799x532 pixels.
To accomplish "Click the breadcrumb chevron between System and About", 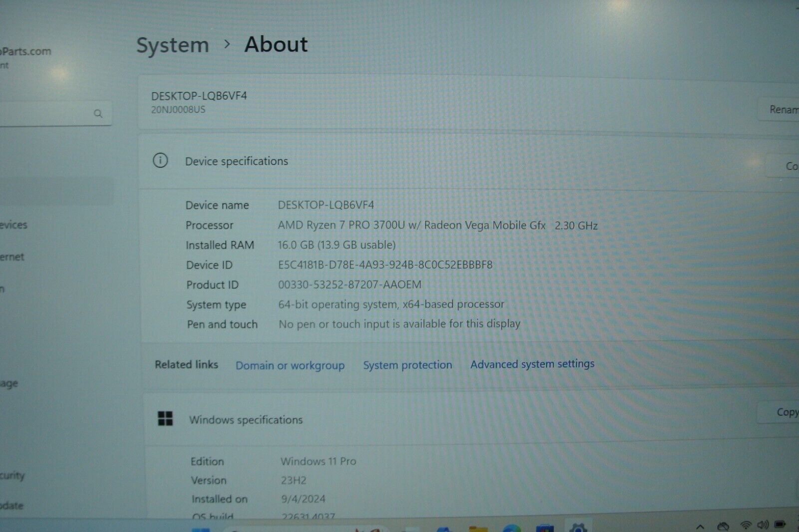I will click(227, 44).
